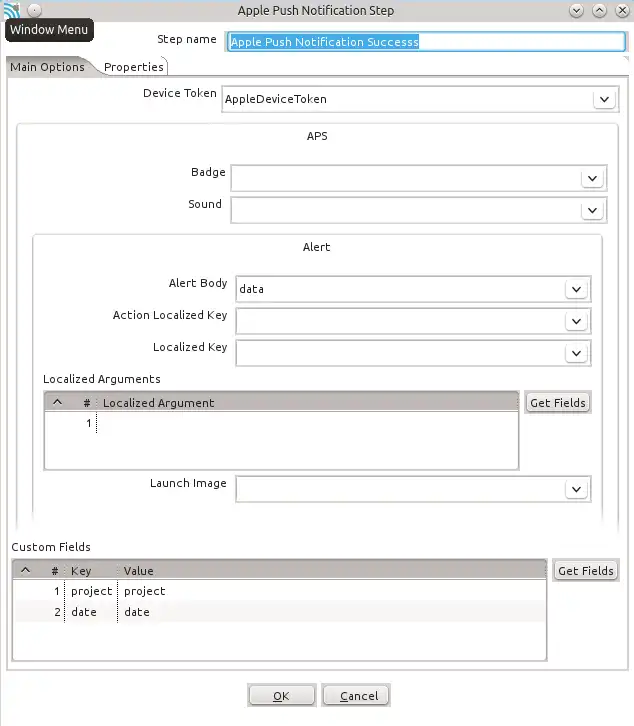Click sort arrow in Custom Fields table header

[x=25, y=570]
